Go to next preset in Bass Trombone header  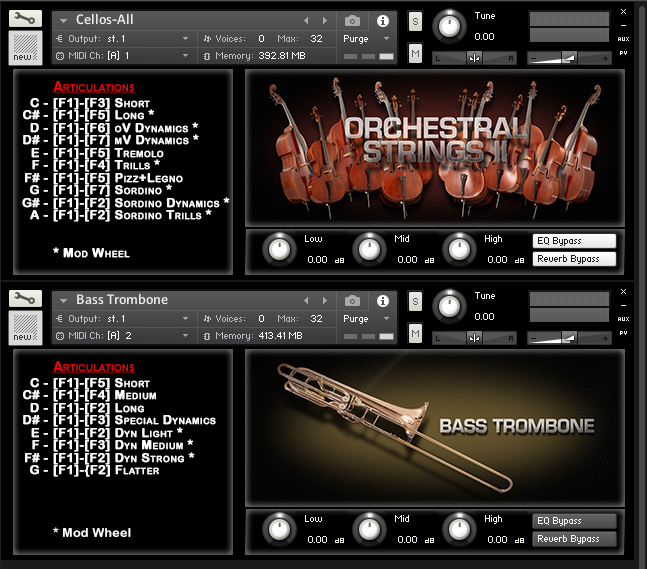[x=325, y=300]
